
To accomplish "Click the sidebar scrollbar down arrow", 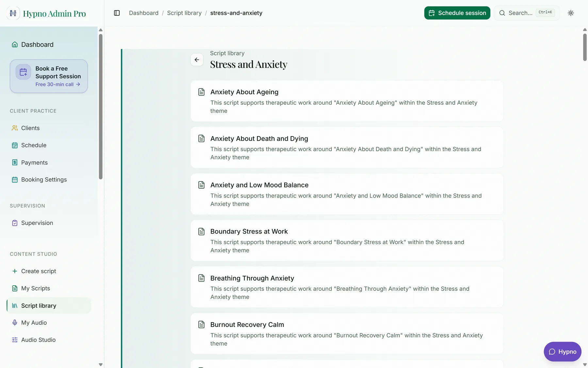I will 101,364.
